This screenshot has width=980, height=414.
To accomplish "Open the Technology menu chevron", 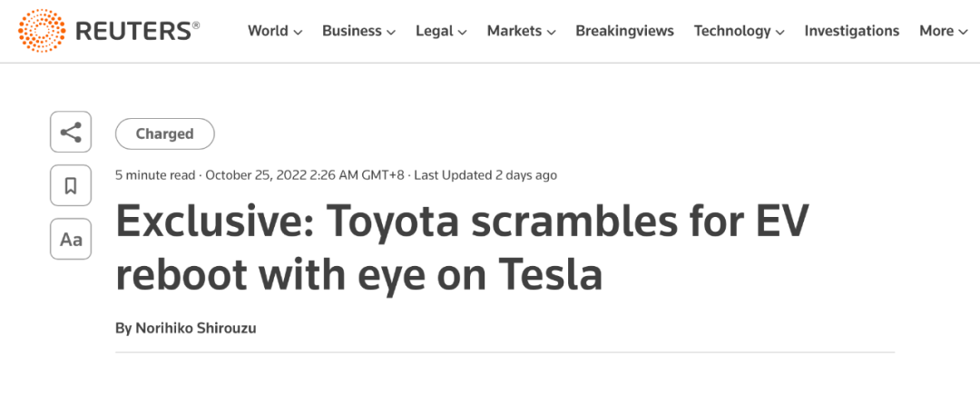I will (779, 32).
